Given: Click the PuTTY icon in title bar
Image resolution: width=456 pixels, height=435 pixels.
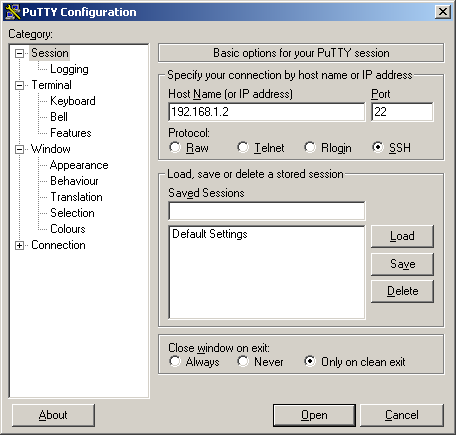Looking at the screenshot, I should click(13, 12).
